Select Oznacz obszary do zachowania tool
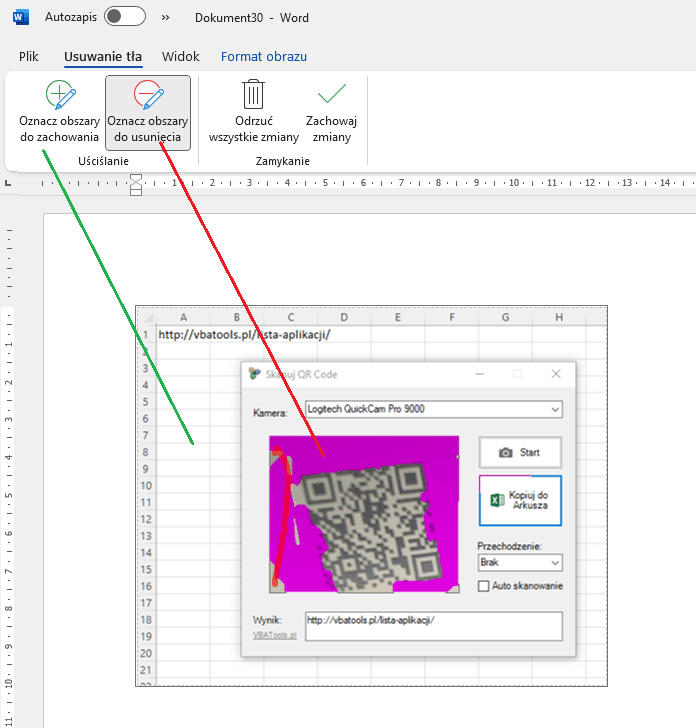This screenshot has width=696, height=728. [59, 112]
